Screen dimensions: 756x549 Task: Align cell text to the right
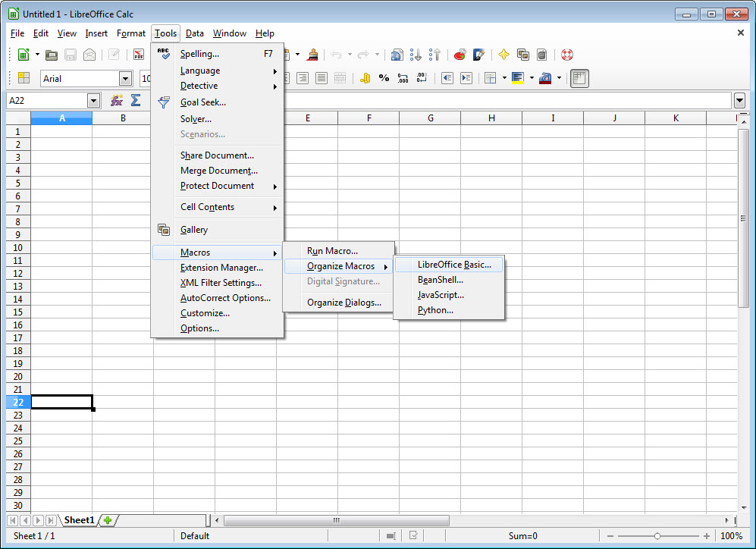(303, 78)
